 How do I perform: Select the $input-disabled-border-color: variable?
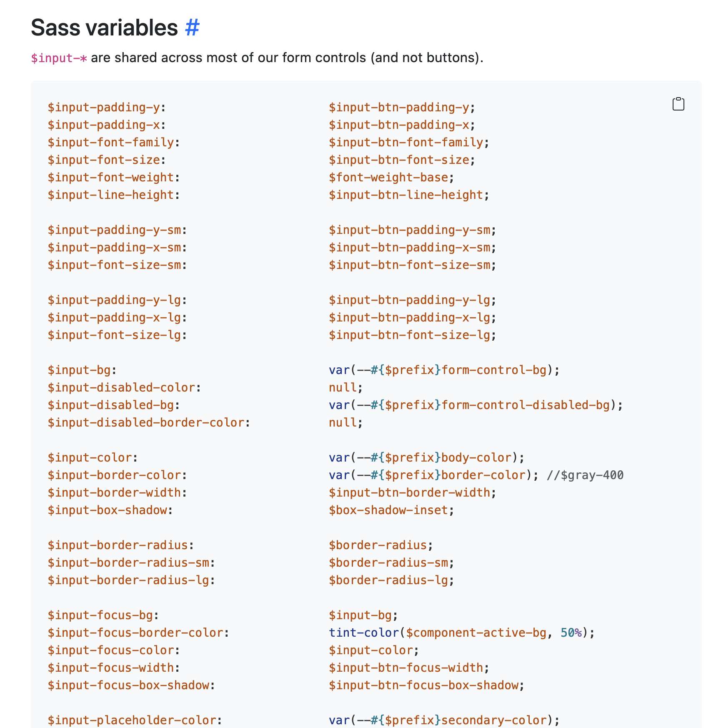[x=149, y=423]
